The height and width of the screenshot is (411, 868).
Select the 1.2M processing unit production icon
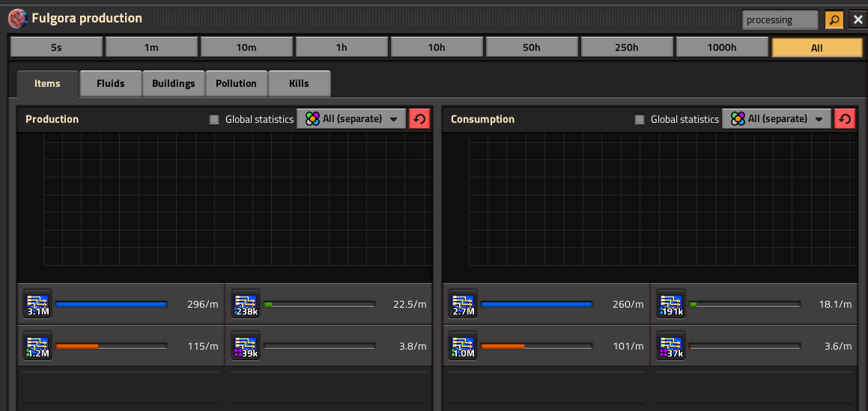click(x=37, y=346)
